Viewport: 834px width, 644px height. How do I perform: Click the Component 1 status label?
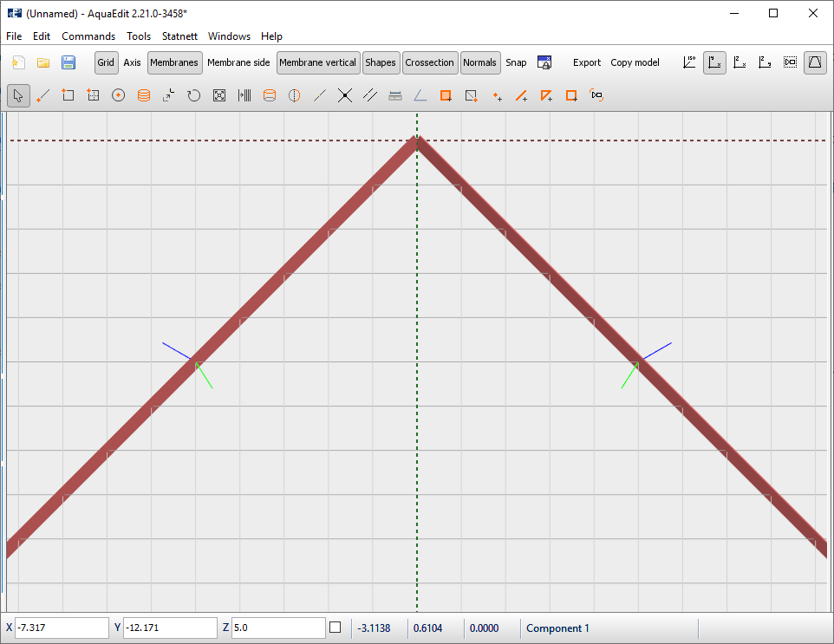point(558,628)
